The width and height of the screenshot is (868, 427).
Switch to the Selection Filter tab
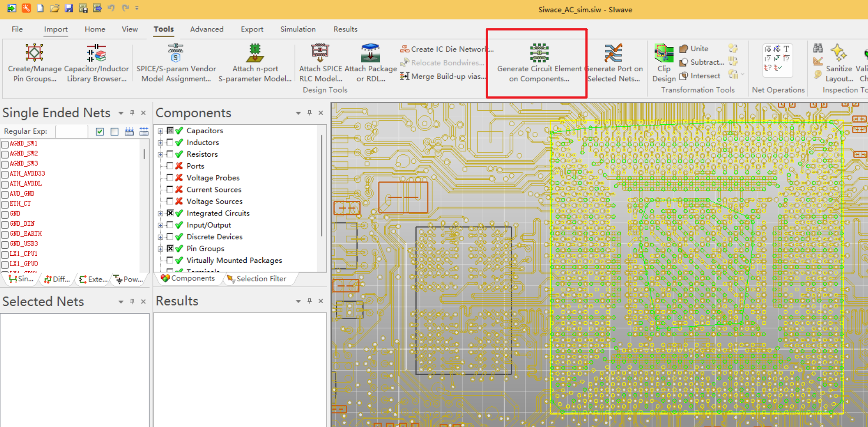click(256, 279)
